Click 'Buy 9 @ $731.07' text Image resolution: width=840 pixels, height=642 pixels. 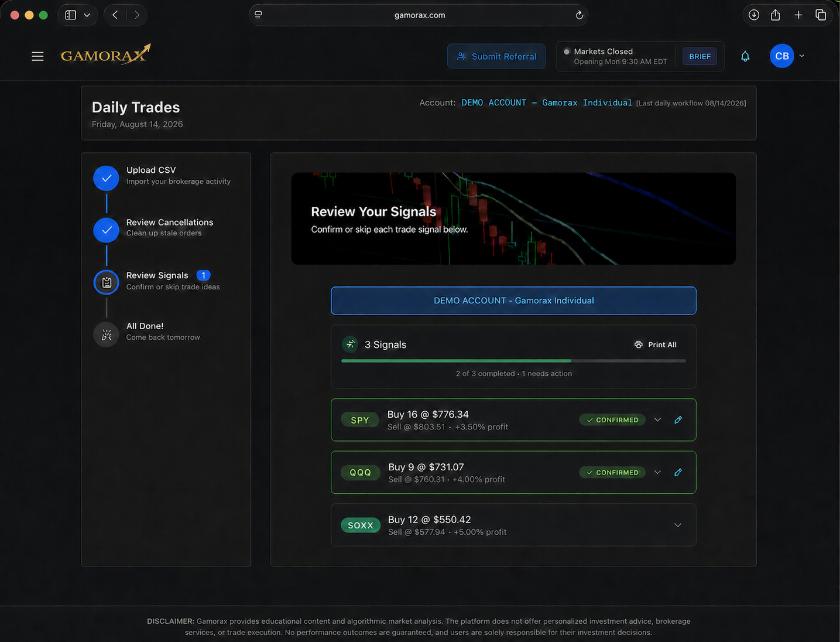click(x=426, y=467)
